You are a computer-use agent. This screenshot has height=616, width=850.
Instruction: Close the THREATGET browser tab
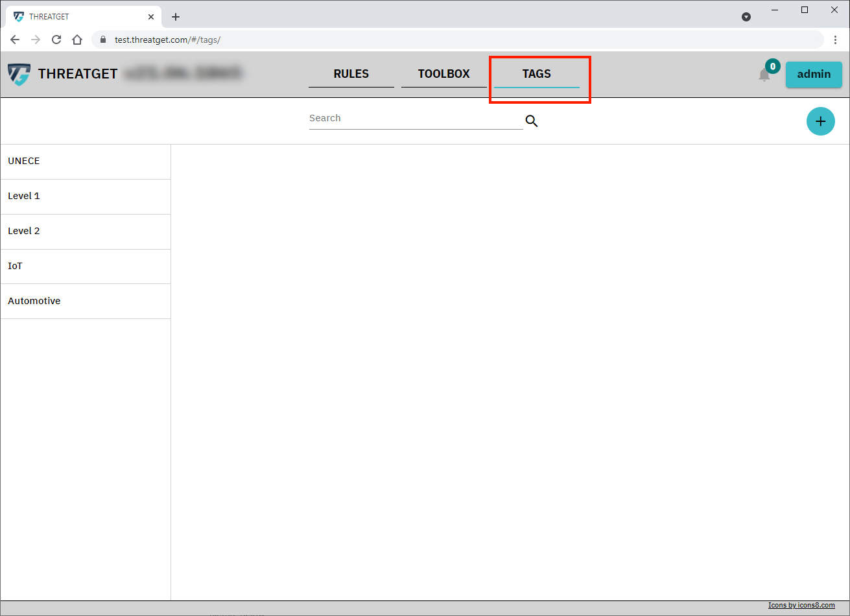pos(151,17)
